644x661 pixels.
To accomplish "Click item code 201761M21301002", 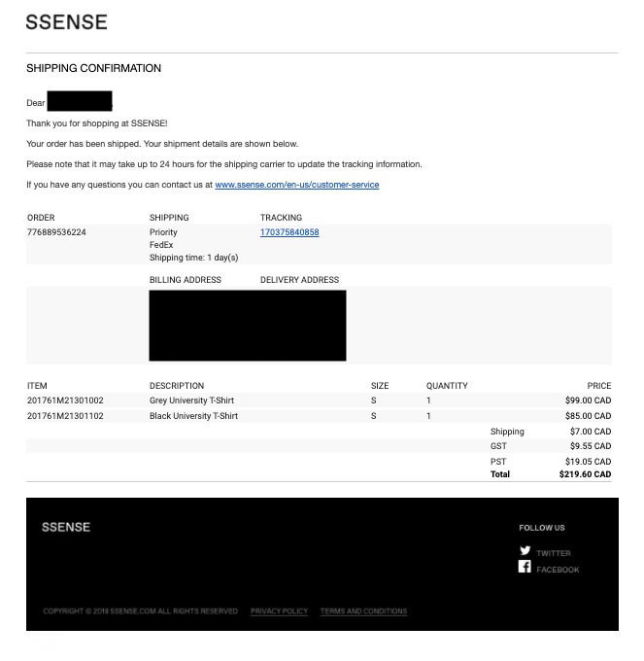I will tap(65, 400).
